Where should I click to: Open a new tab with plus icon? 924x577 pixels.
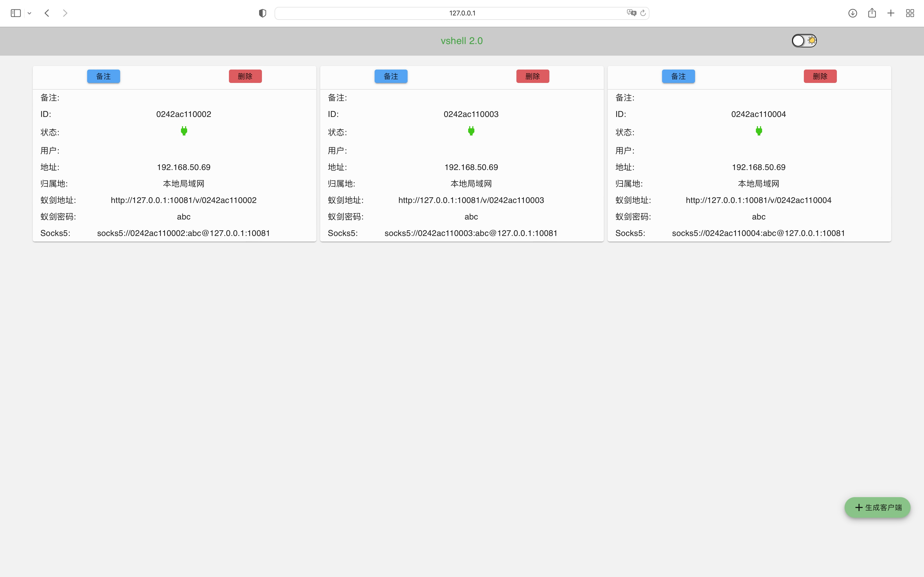[891, 13]
